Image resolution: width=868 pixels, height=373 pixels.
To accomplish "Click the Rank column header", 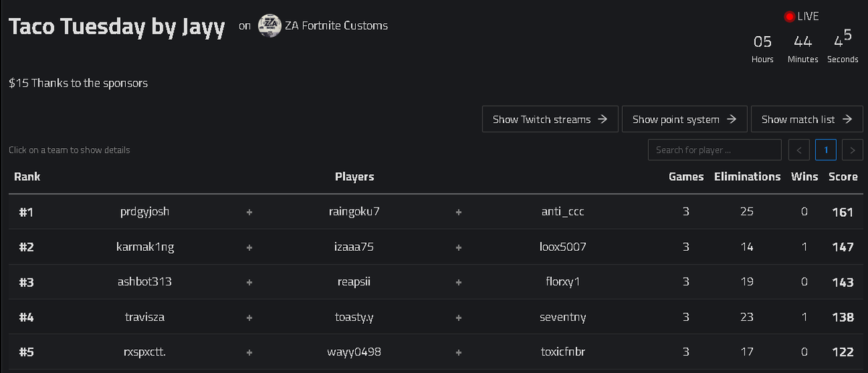I will (27, 176).
